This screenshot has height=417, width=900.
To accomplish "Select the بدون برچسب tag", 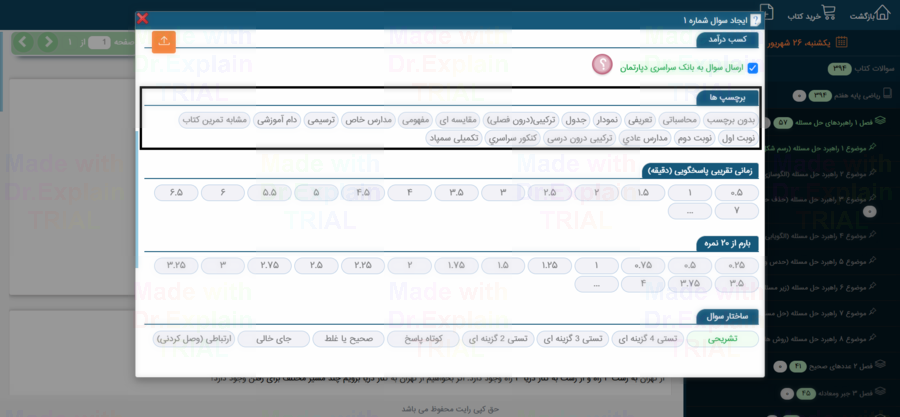I will click(x=731, y=120).
